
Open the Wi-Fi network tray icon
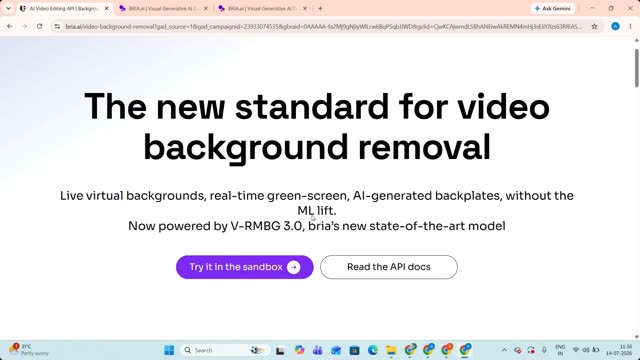(576, 350)
